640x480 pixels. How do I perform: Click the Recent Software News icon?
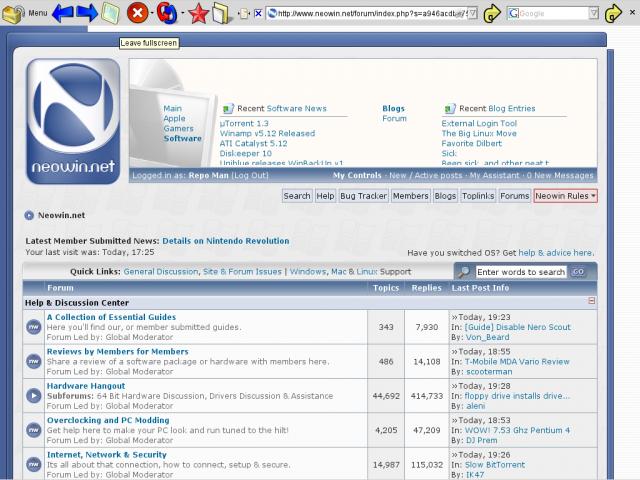(228, 109)
